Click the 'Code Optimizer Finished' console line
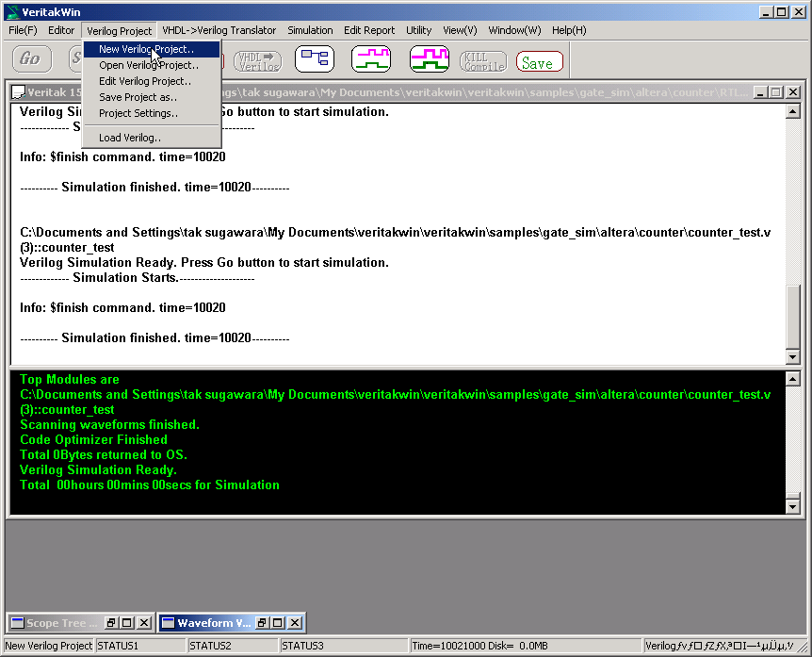Image resolution: width=812 pixels, height=657 pixels. pos(94,440)
